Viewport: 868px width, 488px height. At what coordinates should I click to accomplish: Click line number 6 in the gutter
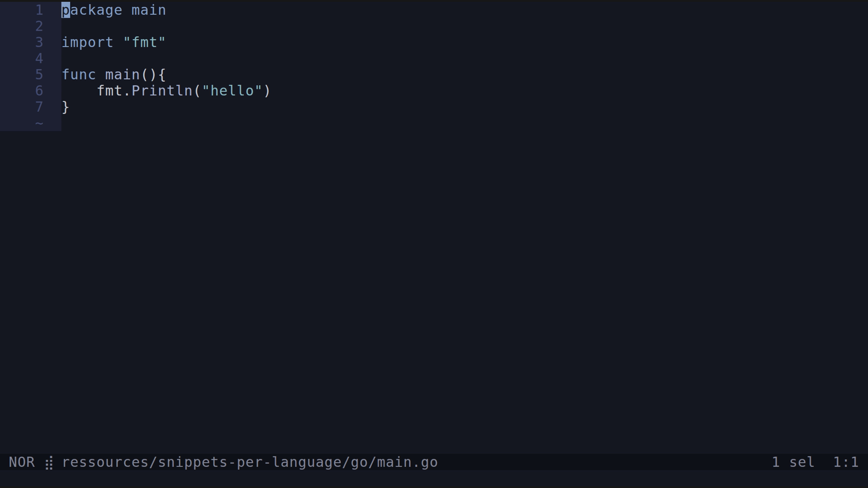[x=39, y=91]
